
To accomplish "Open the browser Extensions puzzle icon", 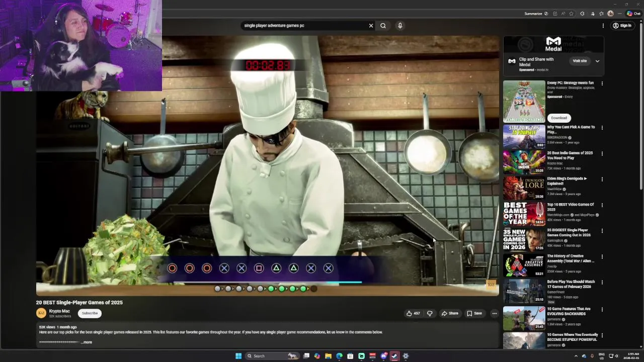I will click(582, 14).
